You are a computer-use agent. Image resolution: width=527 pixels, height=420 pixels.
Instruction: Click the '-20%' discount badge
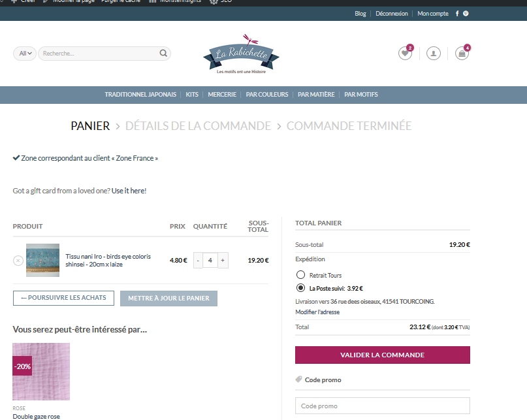22,366
